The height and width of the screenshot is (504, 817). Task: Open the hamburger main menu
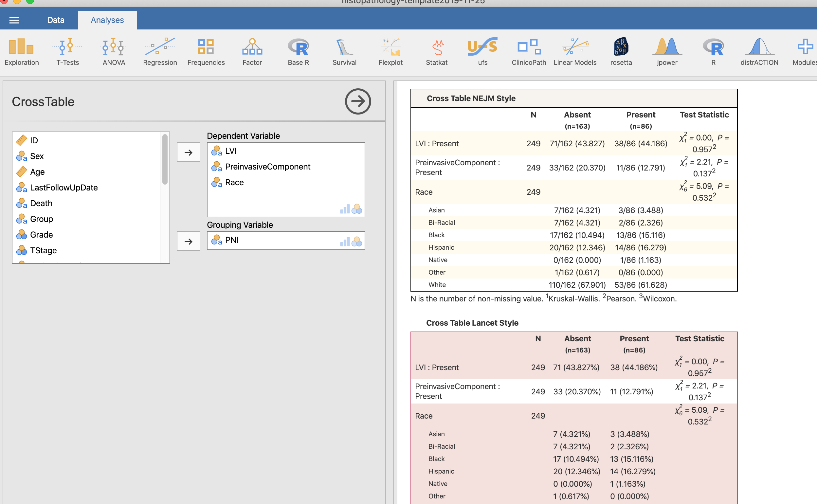point(14,20)
